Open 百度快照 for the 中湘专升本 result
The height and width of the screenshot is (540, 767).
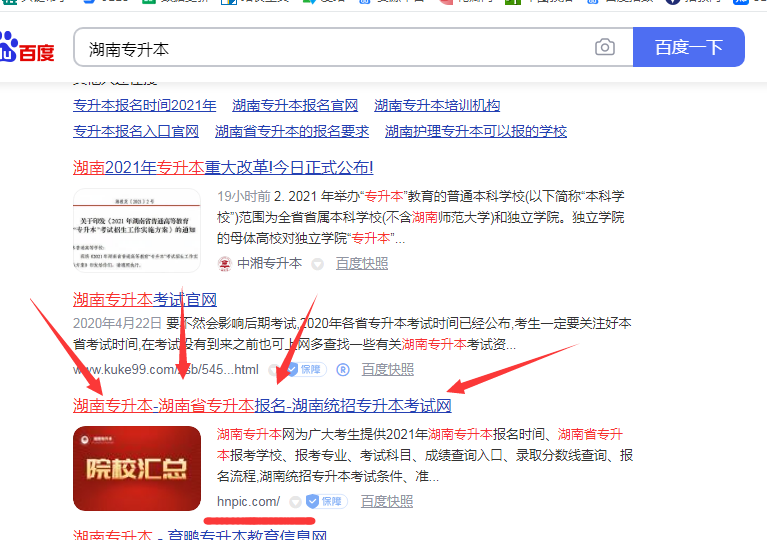tap(362, 264)
